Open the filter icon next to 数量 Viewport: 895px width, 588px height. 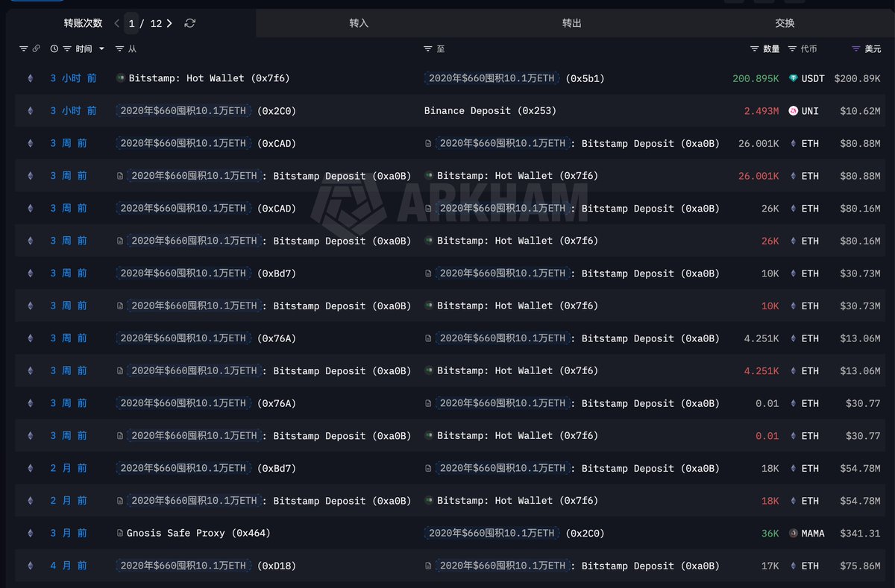coord(755,48)
